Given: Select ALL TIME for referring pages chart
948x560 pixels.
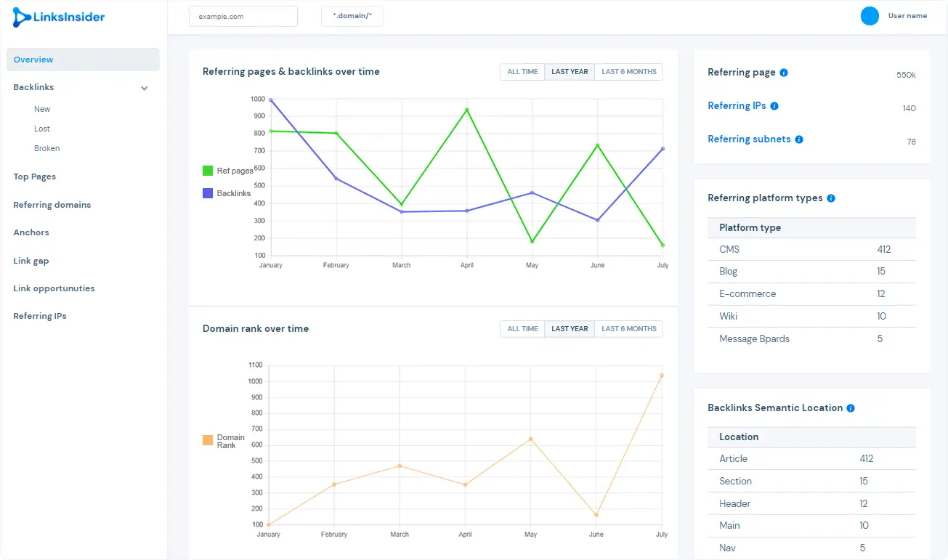Looking at the screenshot, I should tap(522, 72).
